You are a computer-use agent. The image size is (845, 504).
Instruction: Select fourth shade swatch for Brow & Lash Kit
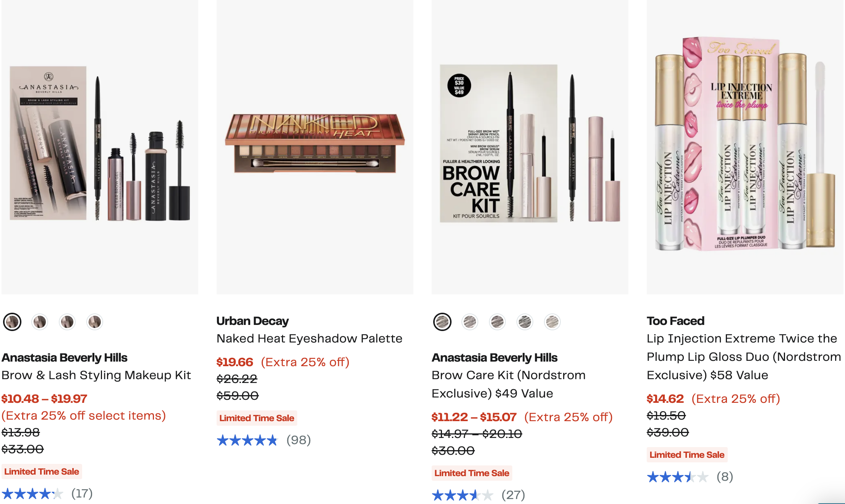(x=95, y=322)
